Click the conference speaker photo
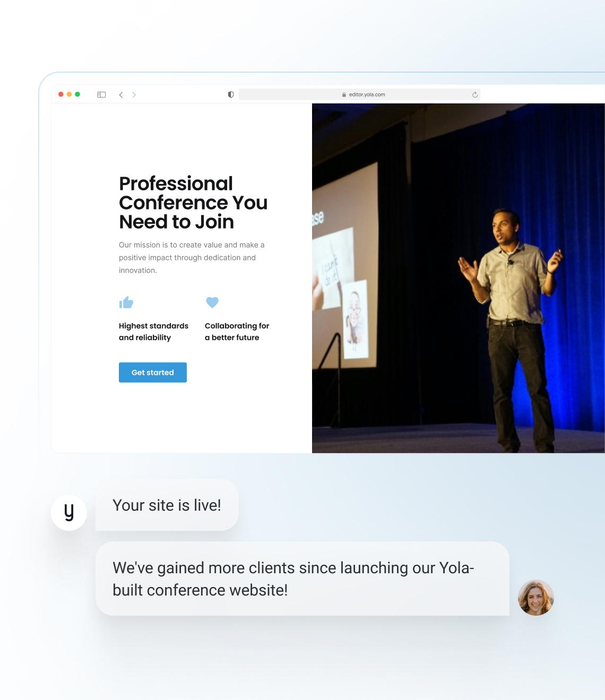 [458, 278]
